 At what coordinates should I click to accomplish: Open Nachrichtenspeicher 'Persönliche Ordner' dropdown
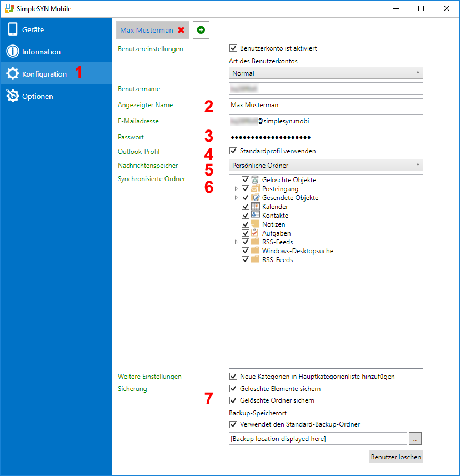326,165
